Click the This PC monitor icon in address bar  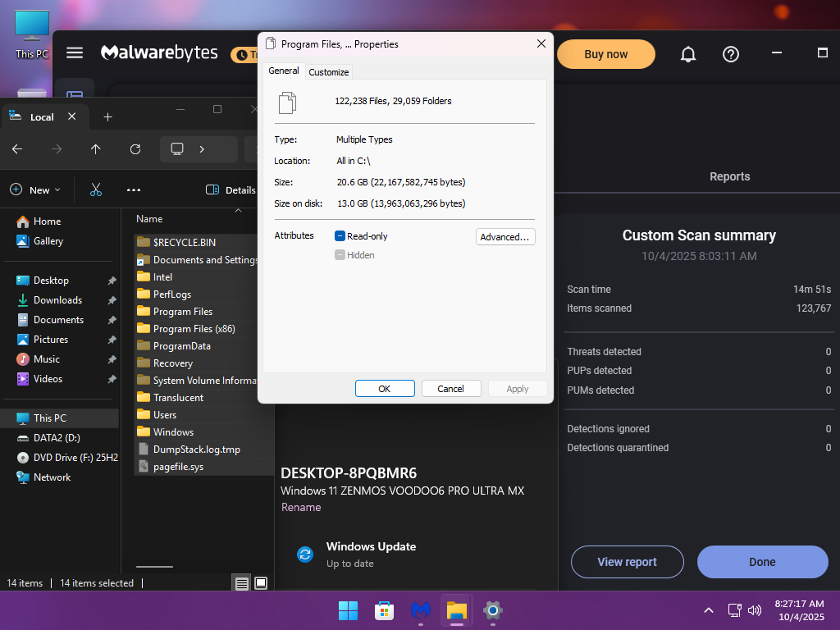(177, 149)
